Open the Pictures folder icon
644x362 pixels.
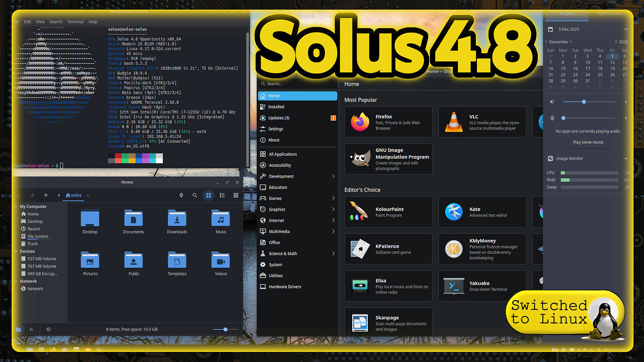(90, 263)
